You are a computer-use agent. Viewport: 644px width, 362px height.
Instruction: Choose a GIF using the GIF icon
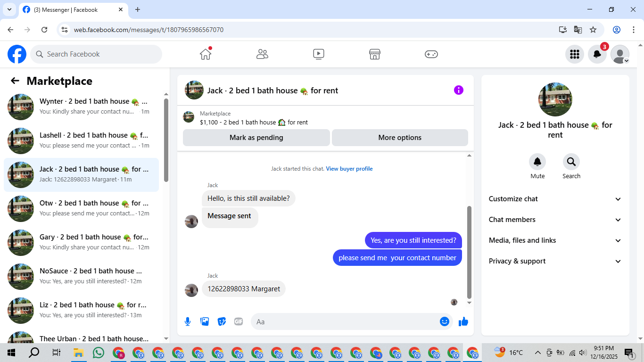(x=239, y=321)
